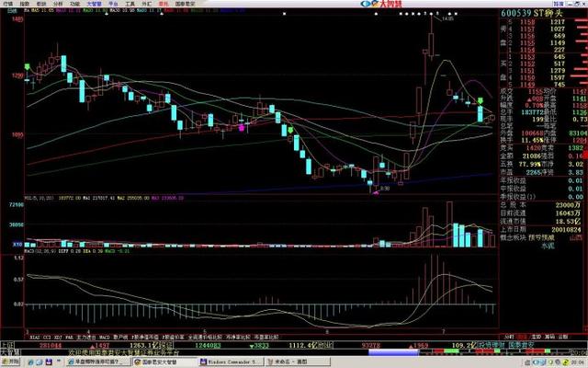Open the 工具 menu
Screen dimensions: 588x368
tap(130, 4)
